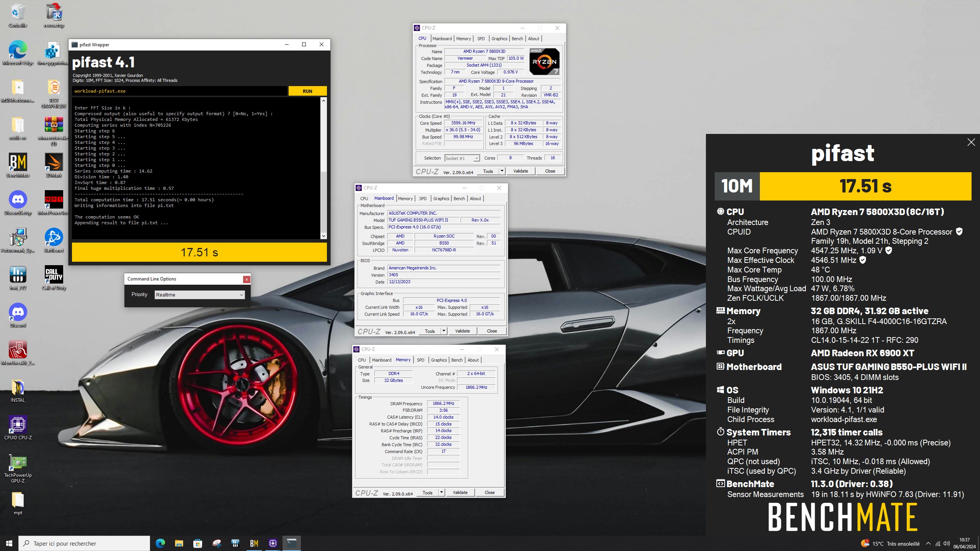Launch BenchMate desktop shortcut
This screenshot has width=980, height=551.
18,165
